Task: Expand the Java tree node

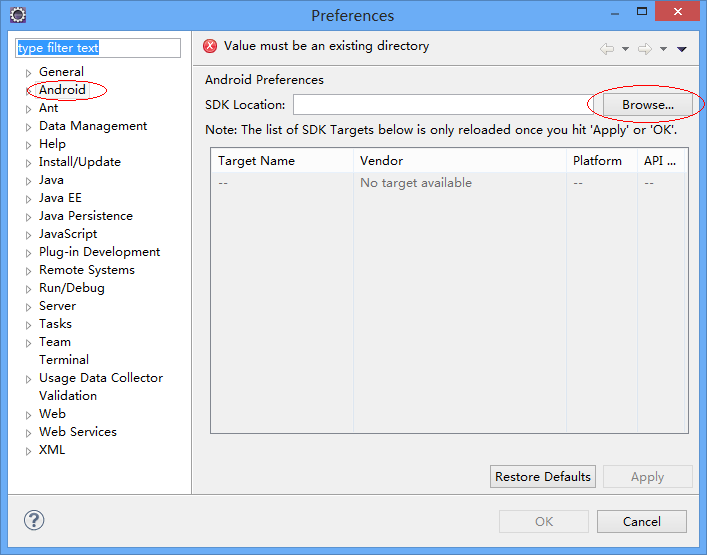Action: tap(28, 181)
